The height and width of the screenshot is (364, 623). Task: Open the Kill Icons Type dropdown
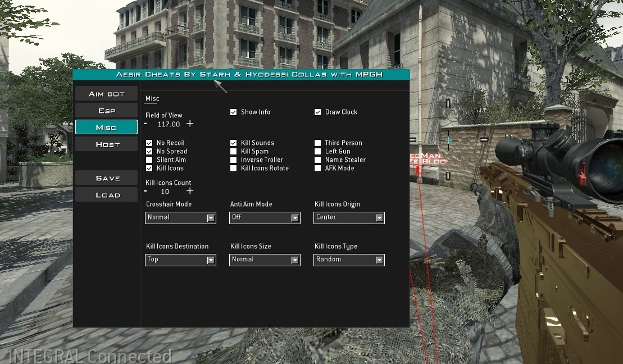(x=349, y=260)
